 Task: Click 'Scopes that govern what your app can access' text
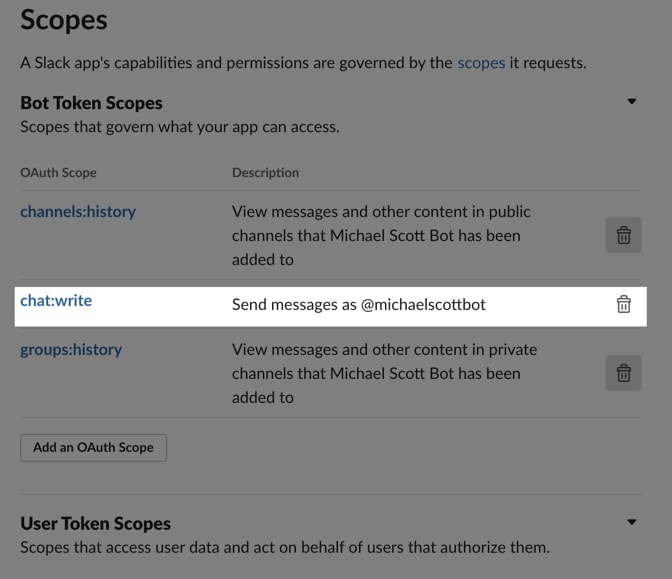point(180,127)
